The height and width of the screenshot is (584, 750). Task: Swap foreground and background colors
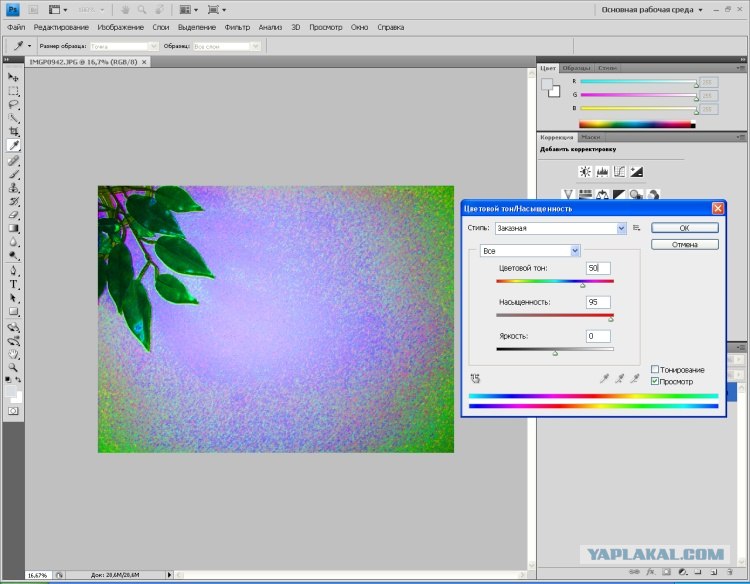(x=18, y=379)
